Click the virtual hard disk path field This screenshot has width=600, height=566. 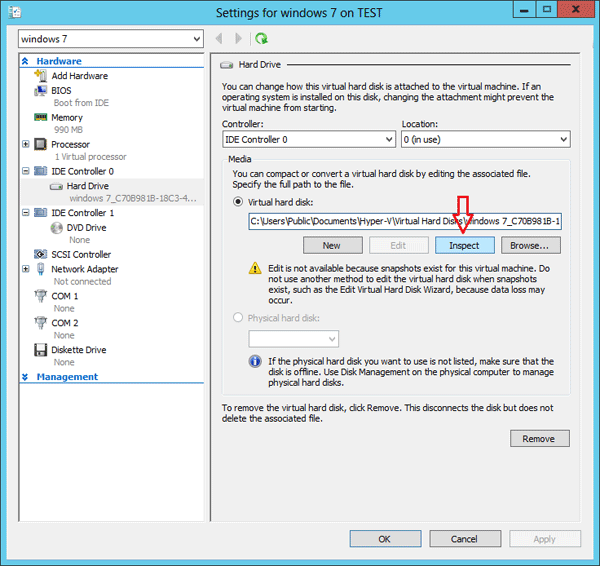(404, 221)
